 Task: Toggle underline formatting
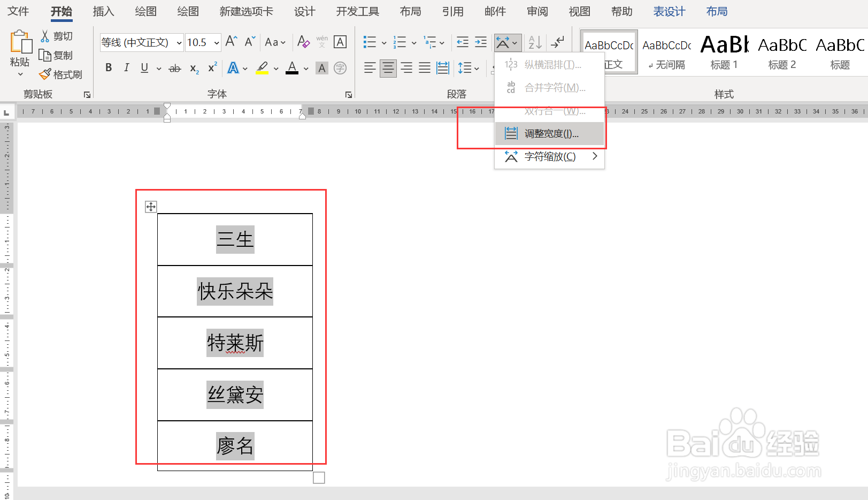click(x=144, y=68)
